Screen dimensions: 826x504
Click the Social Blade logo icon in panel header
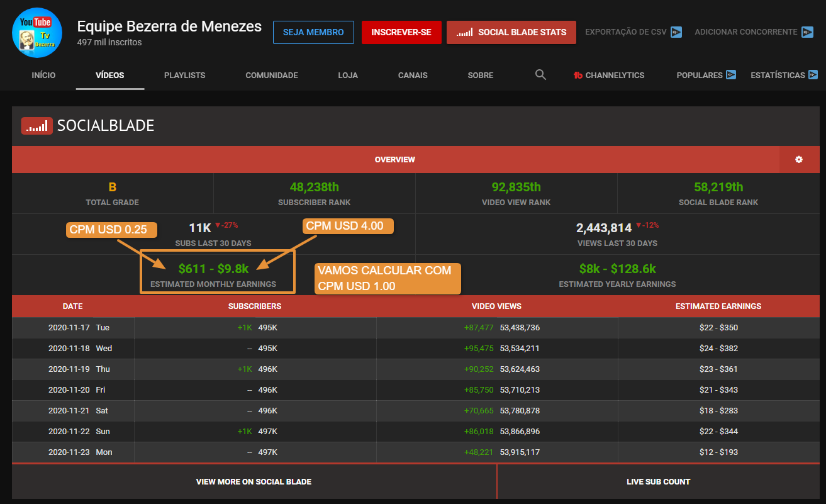(36, 126)
